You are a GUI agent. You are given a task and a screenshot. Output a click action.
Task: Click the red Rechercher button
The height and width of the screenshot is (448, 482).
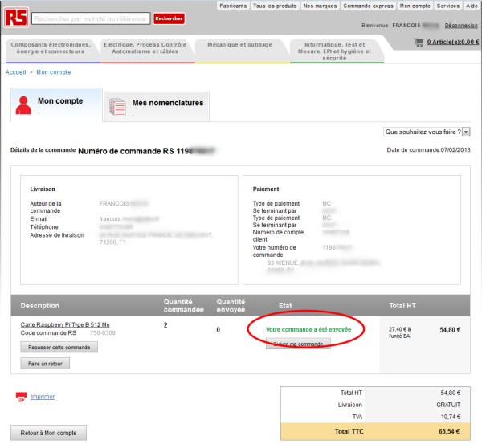(169, 18)
